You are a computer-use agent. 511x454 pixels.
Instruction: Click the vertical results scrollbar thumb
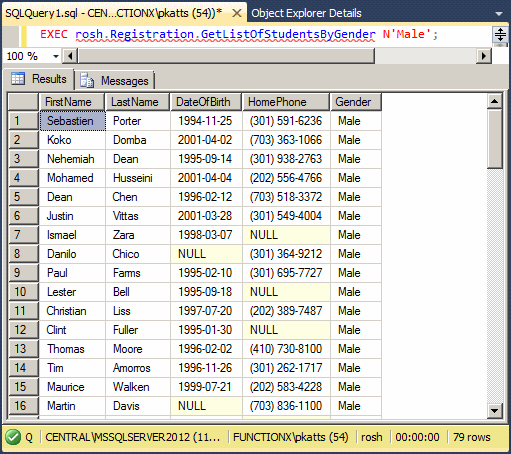pos(494,139)
